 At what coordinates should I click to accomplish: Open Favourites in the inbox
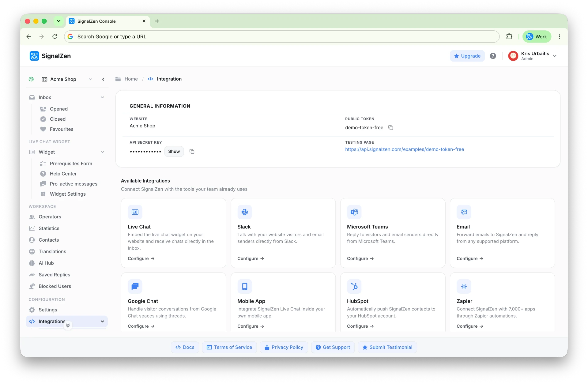click(x=62, y=129)
